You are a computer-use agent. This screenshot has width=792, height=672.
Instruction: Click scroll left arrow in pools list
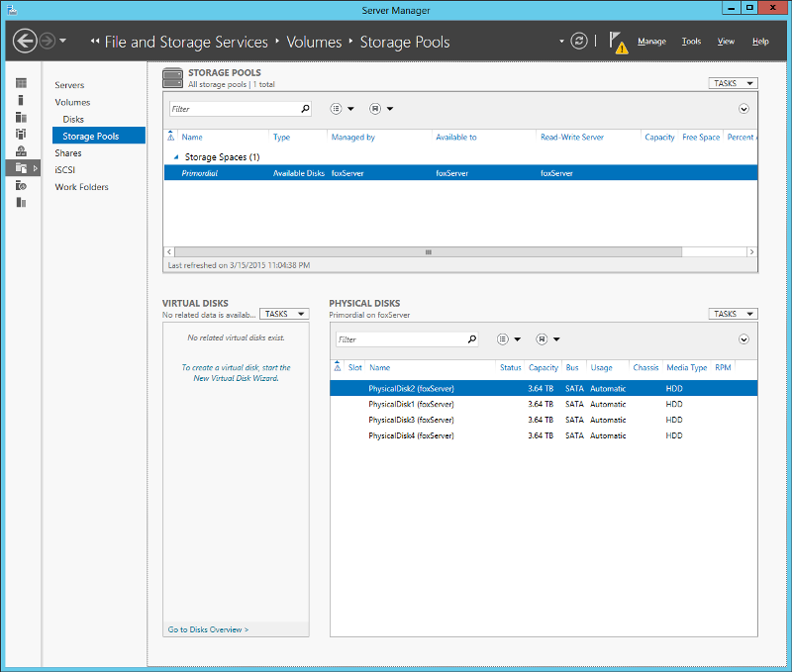coord(169,252)
